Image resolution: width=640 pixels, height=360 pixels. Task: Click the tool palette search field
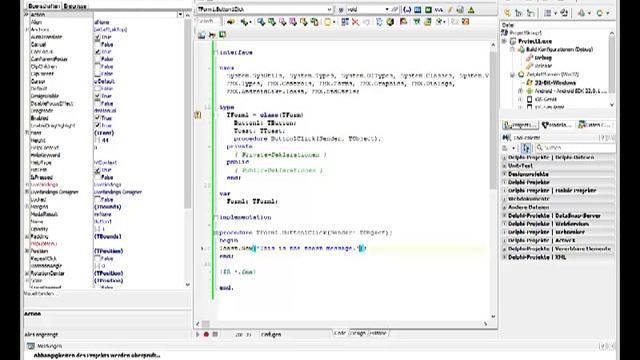(575, 148)
